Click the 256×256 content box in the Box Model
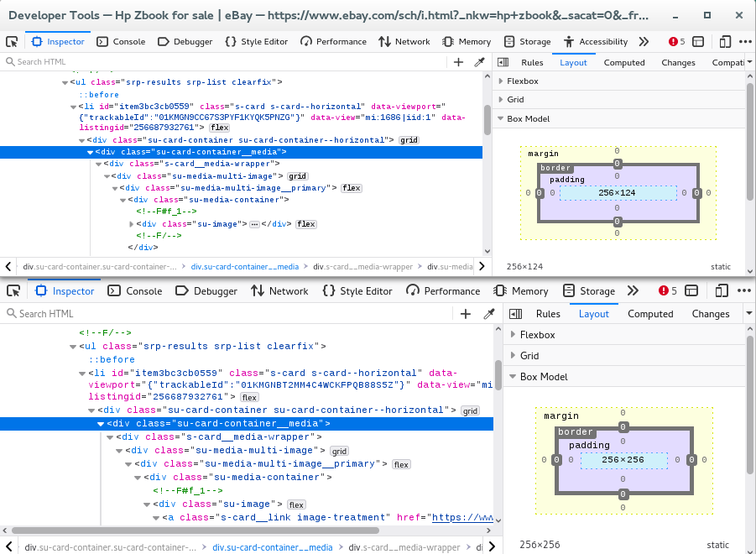 [623, 460]
